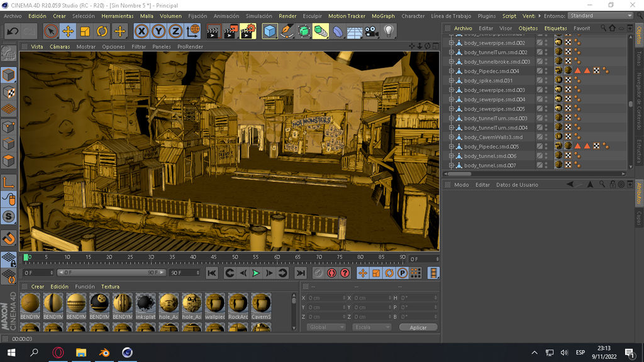Open File Explorer from the taskbar

81,353
